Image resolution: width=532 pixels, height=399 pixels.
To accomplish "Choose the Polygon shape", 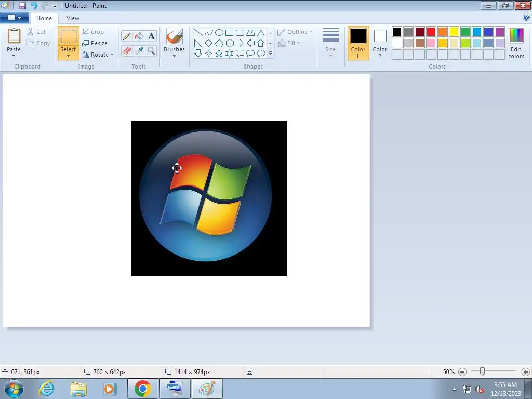I will point(250,33).
